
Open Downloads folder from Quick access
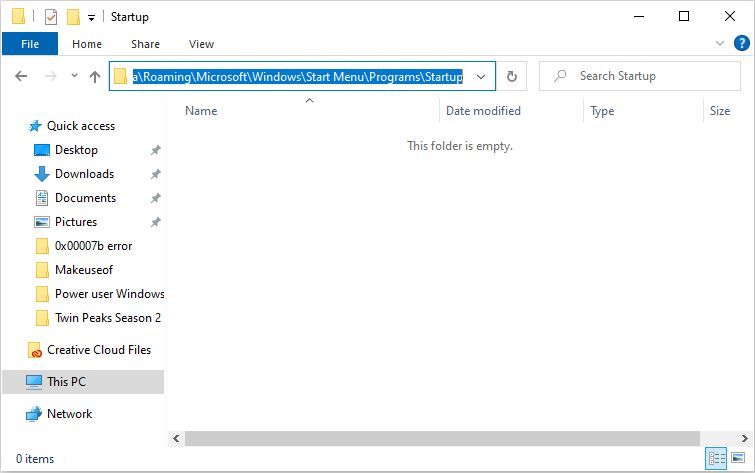point(84,174)
